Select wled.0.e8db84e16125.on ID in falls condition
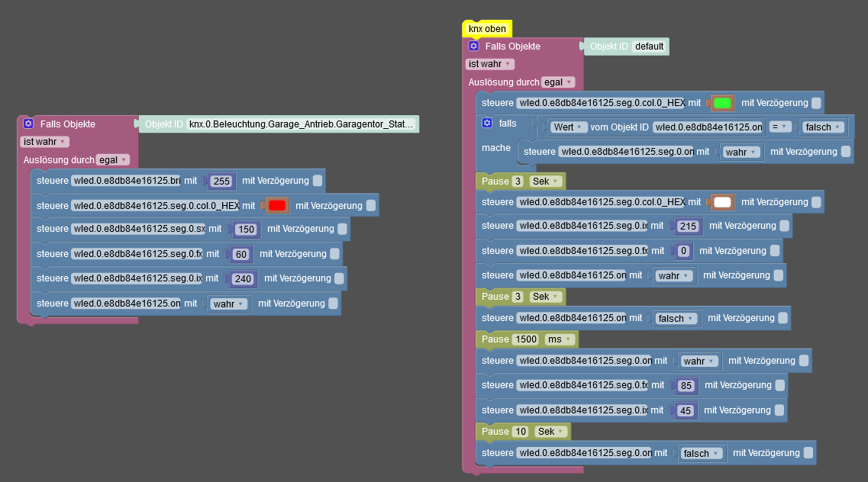This screenshot has width=868, height=482. click(x=708, y=127)
